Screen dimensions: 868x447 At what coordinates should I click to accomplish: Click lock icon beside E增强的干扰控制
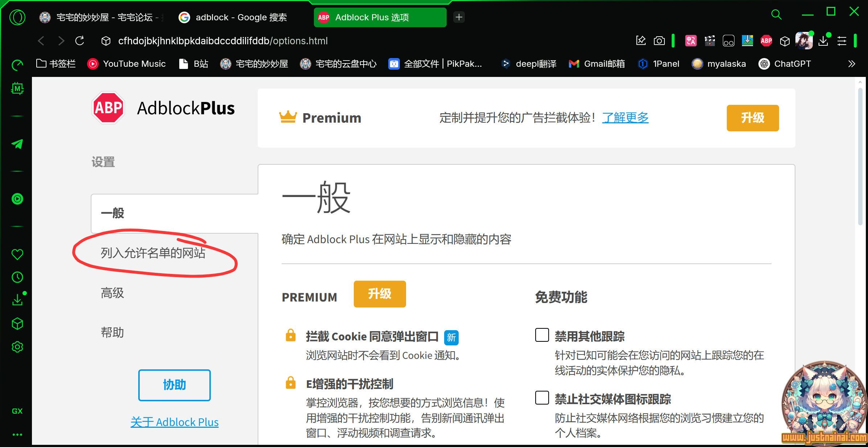coord(291,383)
